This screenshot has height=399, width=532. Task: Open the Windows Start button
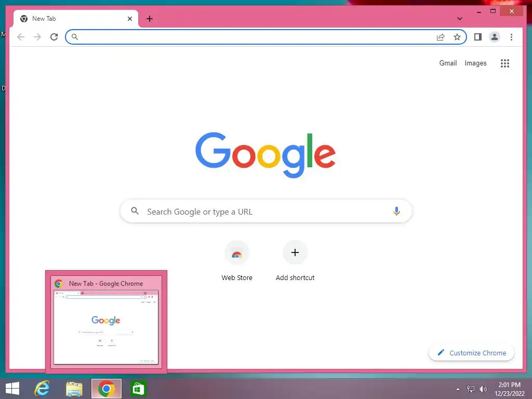coord(12,389)
